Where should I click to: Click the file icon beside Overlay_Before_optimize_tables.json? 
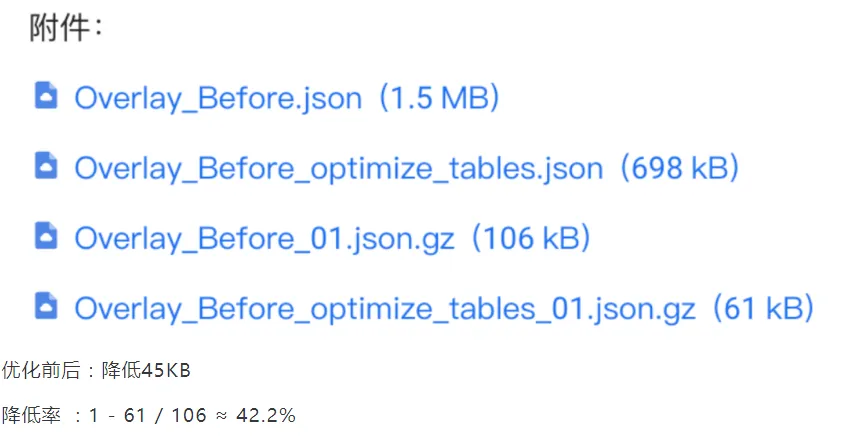46,166
